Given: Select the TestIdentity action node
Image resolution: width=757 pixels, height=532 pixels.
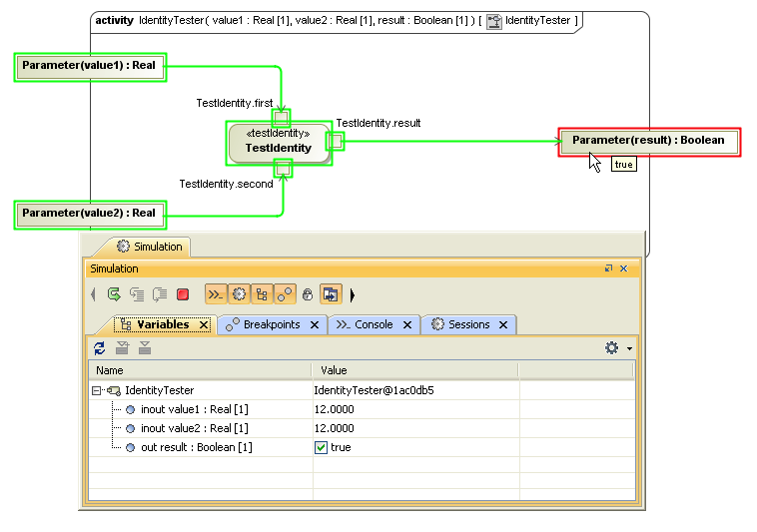Looking at the screenshot, I should [x=279, y=143].
